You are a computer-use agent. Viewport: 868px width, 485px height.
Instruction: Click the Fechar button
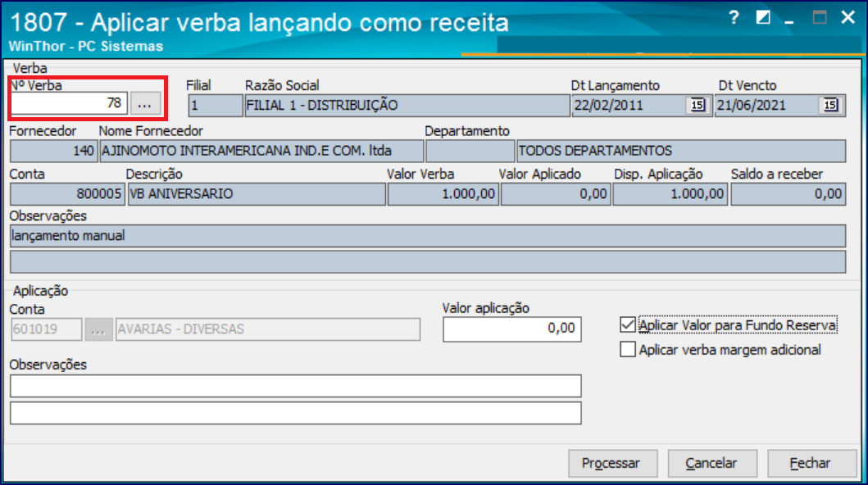811,464
